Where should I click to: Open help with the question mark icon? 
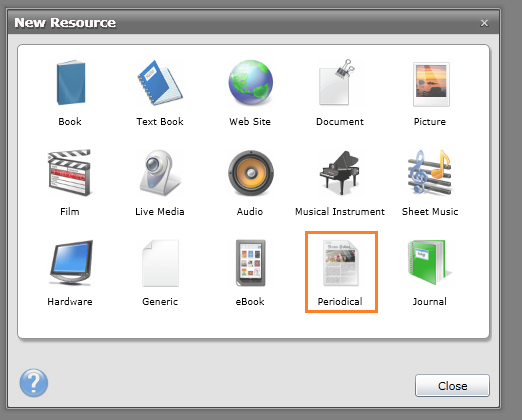34,383
